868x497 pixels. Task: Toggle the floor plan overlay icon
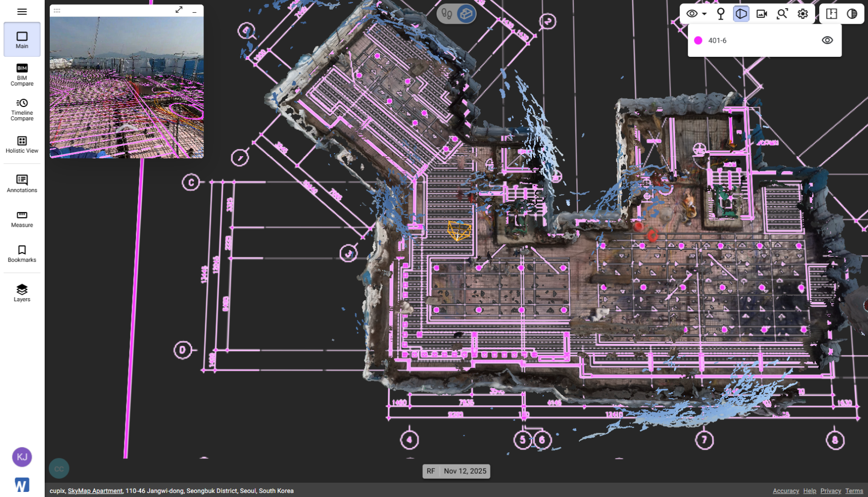(831, 14)
